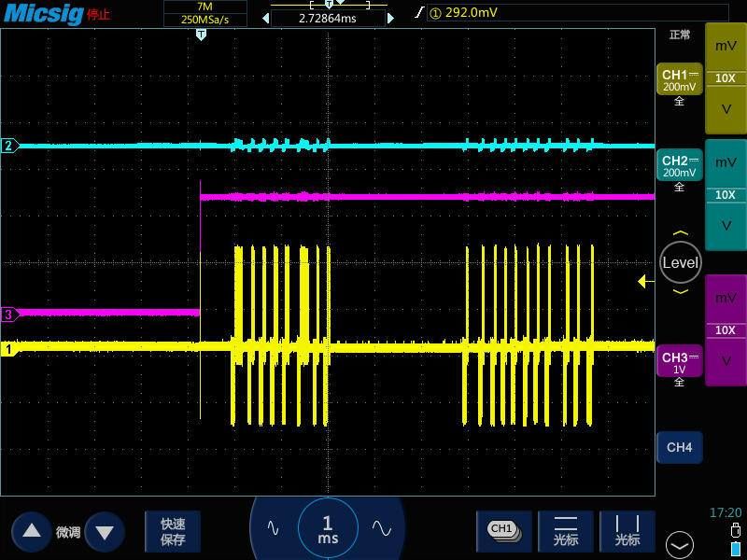Tap the fine-tune down arrow button
Image resolution: width=747 pixels, height=560 pixels.
pyautogui.click(x=105, y=531)
